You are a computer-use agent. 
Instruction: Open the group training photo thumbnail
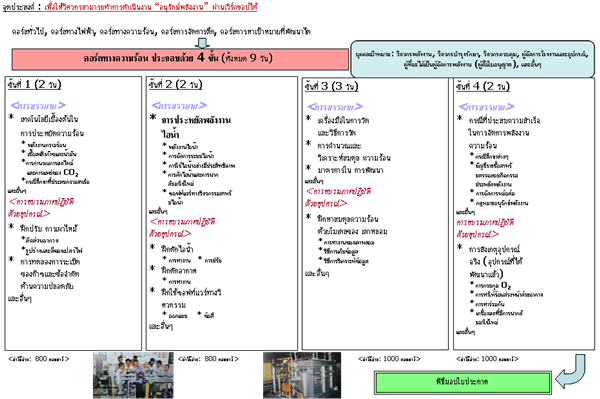133,375
